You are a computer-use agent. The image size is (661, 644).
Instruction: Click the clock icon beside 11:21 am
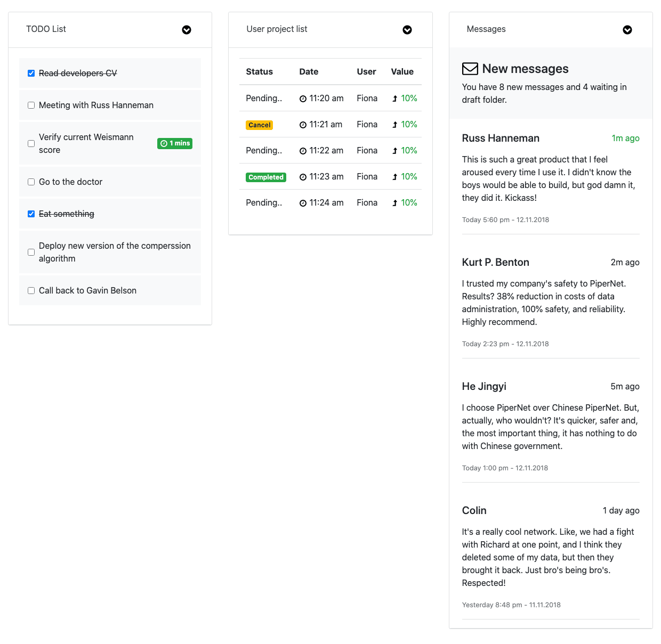pos(302,124)
